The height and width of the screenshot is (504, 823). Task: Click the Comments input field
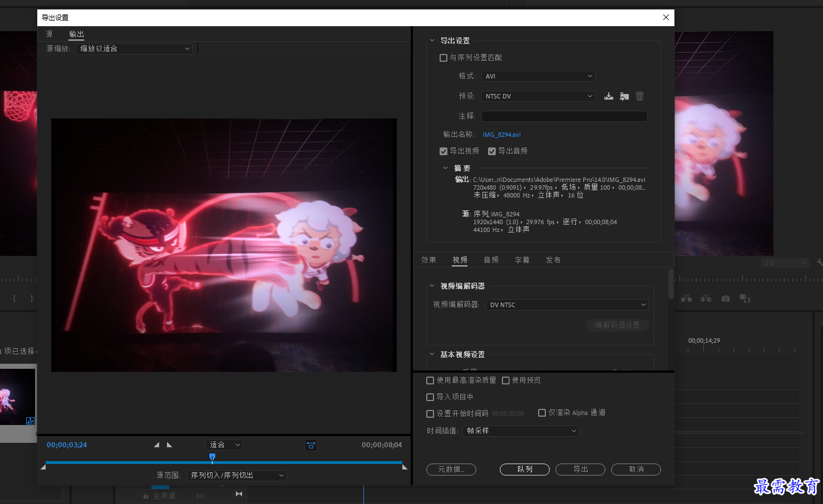tap(564, 116)
